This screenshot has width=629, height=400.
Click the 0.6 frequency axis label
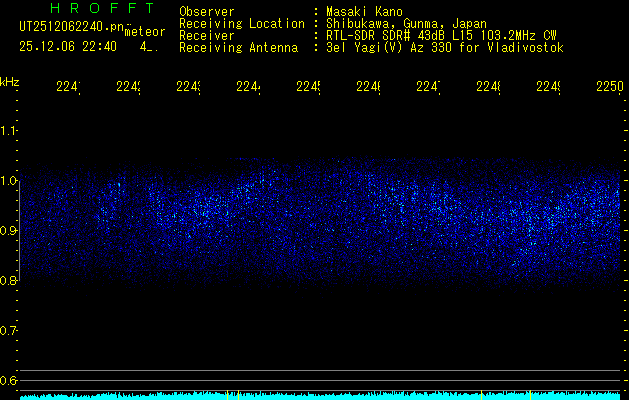8,381
